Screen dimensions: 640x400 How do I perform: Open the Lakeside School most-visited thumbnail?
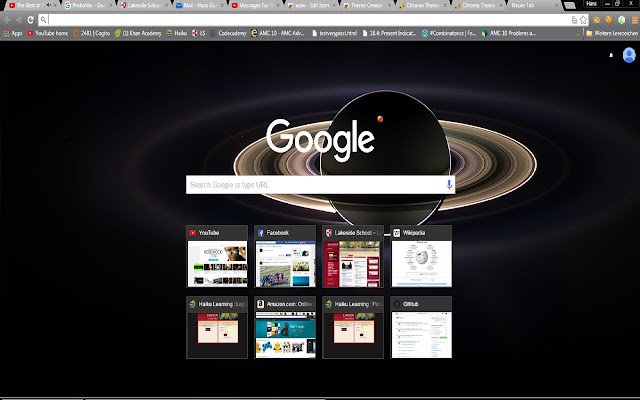(353, 256)
